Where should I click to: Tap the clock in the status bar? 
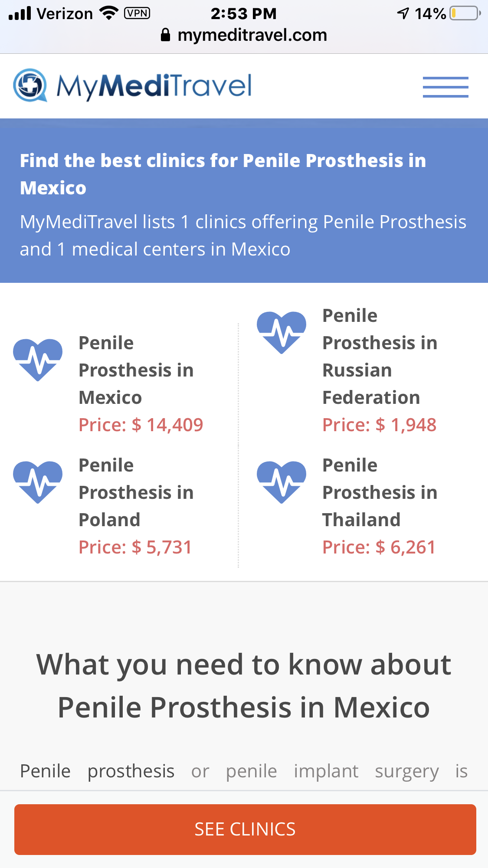tap(243, 13)
